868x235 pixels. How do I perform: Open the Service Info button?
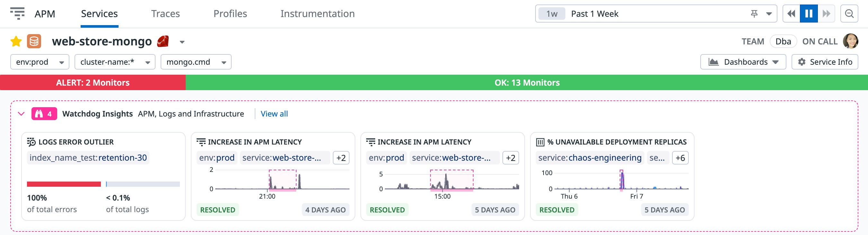[x=825, y=62]
